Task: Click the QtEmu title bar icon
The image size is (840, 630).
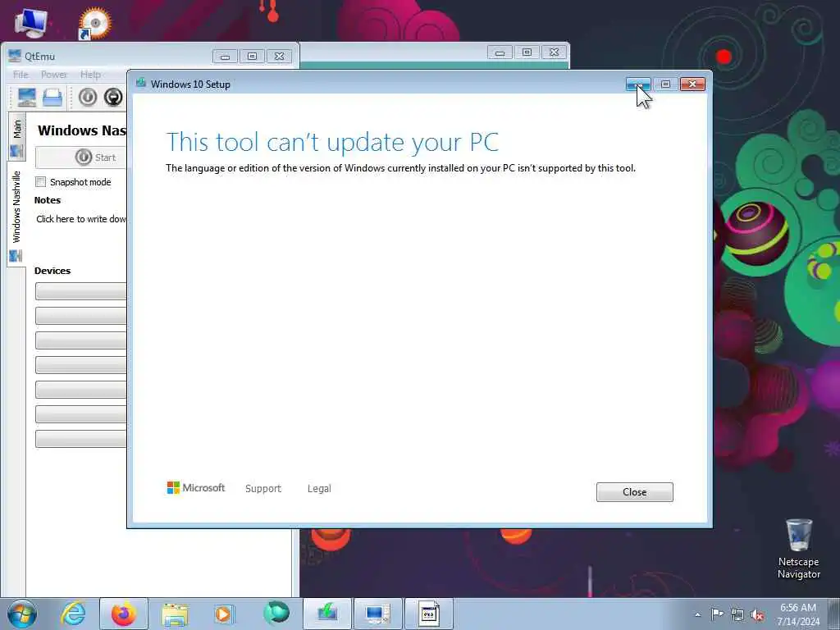Action: coord(15,56)
